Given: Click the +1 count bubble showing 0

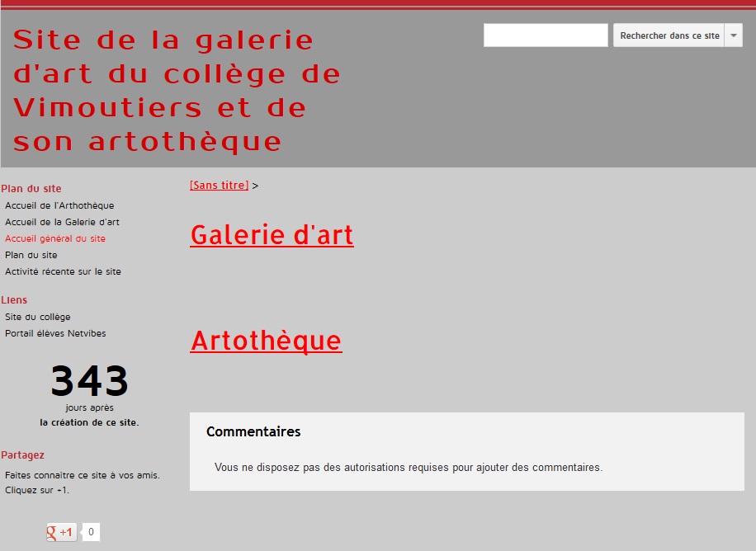Looking at the screenshot, I should (91, 532).
